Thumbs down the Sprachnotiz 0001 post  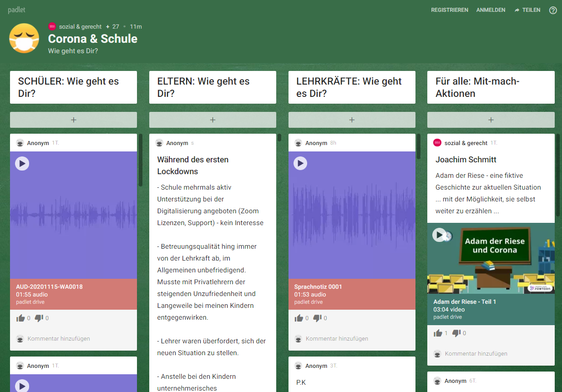tap(318, 318)
